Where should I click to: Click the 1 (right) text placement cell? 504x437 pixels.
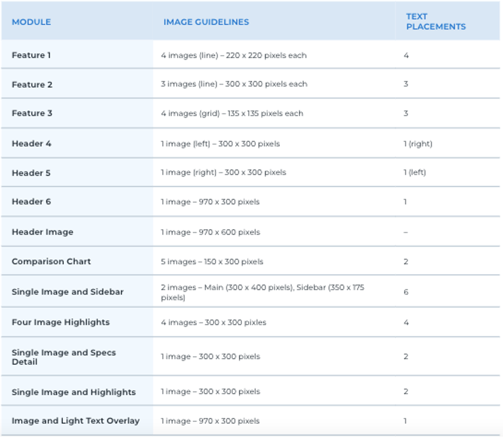tap(418, 144)
